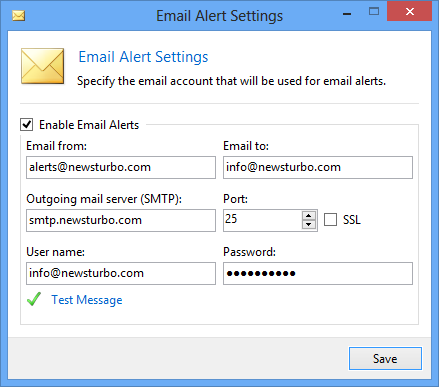
Task: Click the large yellow envelope icon
Action: 43,66
